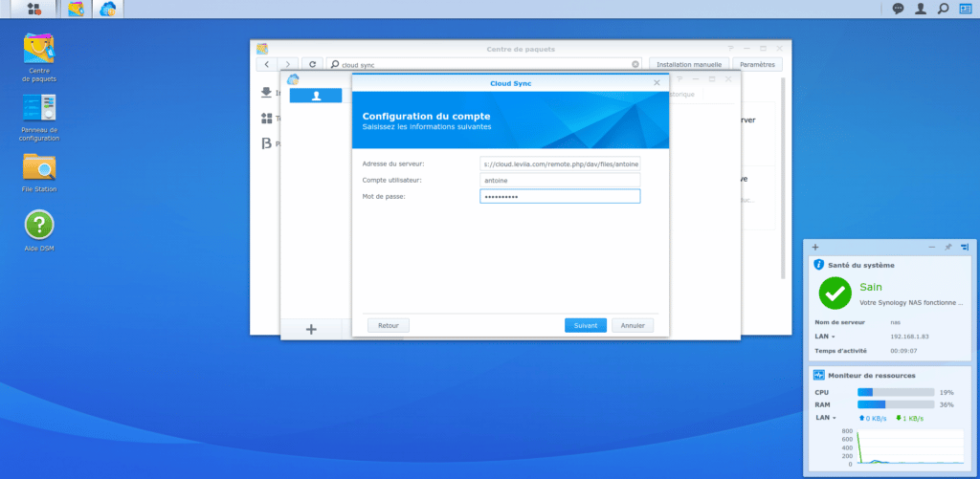The height and width of the screenshot is (479, 980).
Task: Click the Retour button
Action: (389, 325)
